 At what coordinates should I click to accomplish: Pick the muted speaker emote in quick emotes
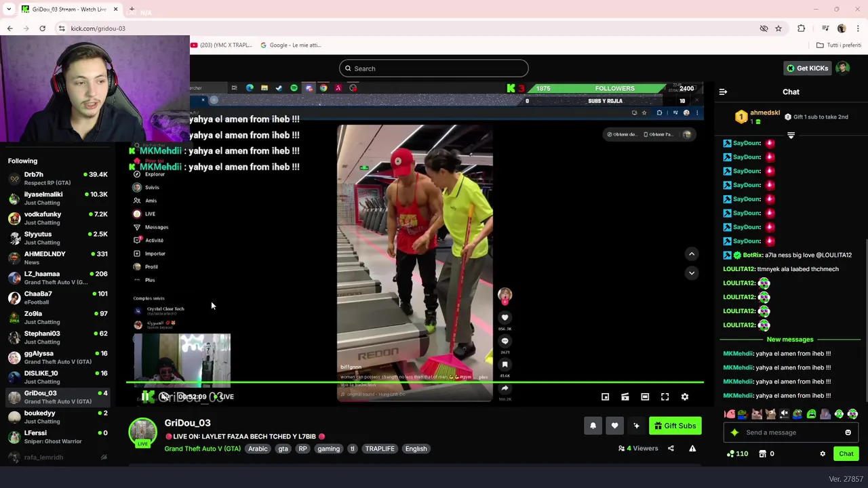(784, 414)
